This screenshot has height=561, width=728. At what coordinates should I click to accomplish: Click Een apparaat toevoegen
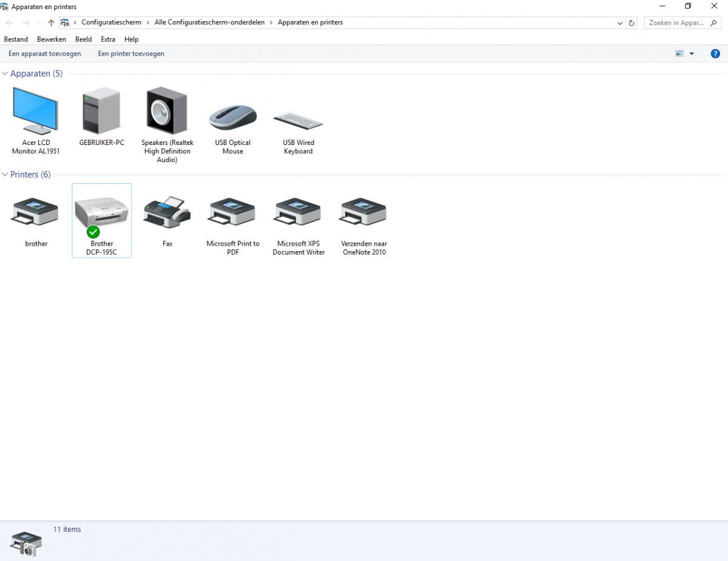[x=45, y=53]
